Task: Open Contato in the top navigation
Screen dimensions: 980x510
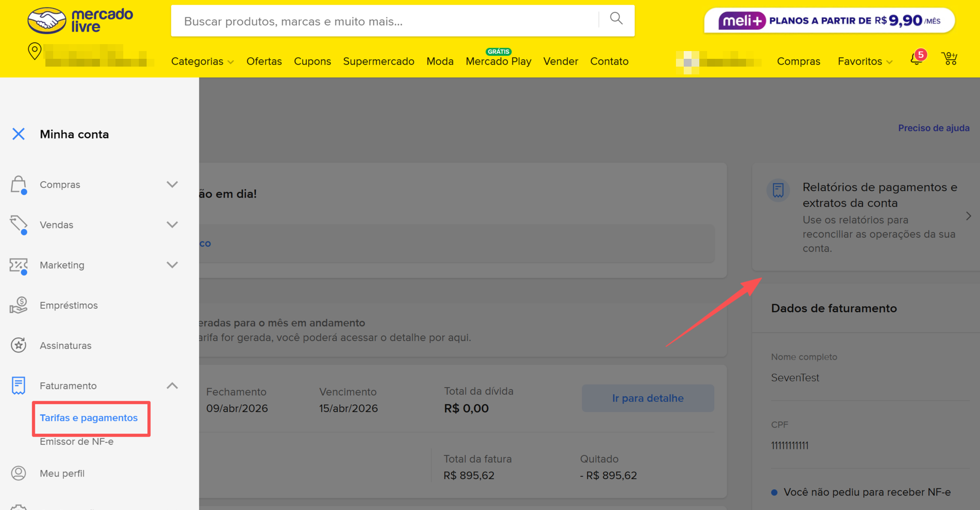Action: click(x=609, y=61)
